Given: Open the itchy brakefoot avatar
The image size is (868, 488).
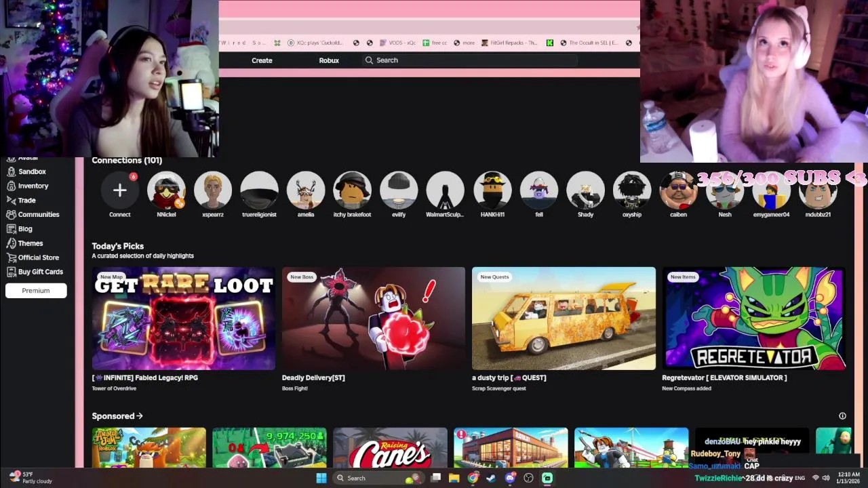Looking at the screenshot, I should pos(352,190).
